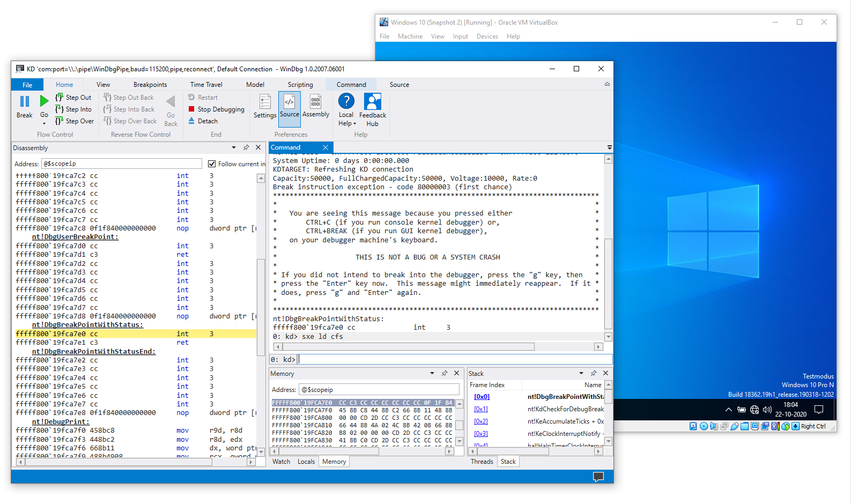Switch to the Watch tab
The height and width of the screenshot is (504, 851).
pyautogui.click(x=281, y=462)
